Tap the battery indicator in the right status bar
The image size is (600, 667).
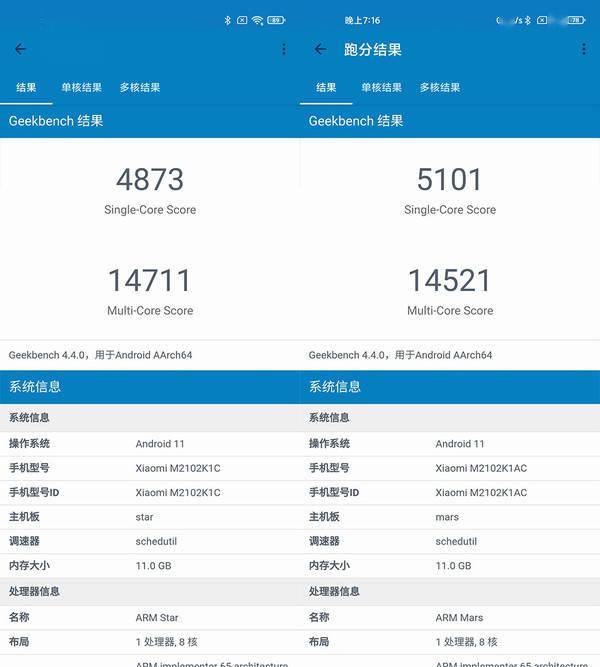pyautogui.click(x=576, y=20)
